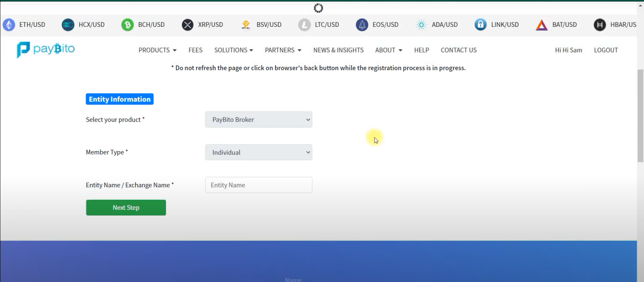Click the BAT/USD triangle icon

pos(542,25)
